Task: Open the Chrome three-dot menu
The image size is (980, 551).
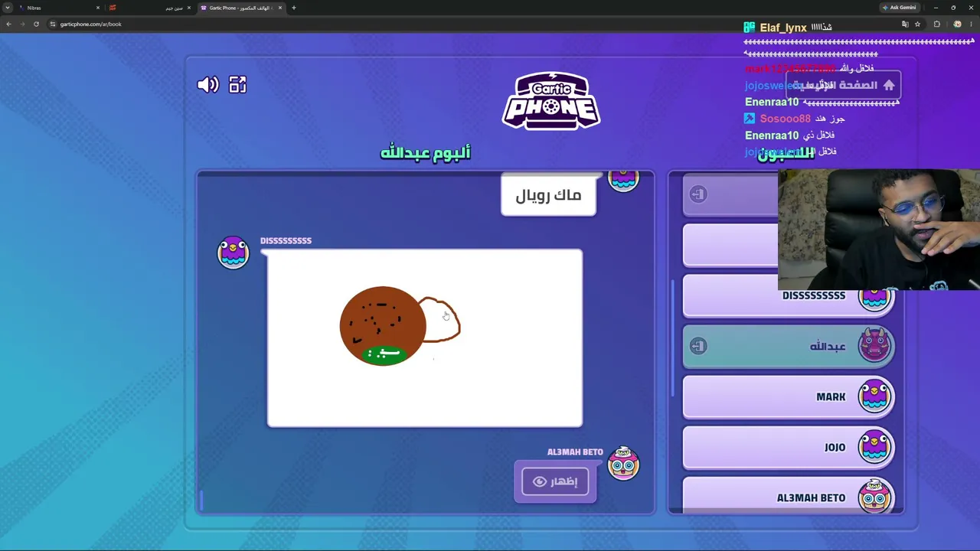Action: pyautogui.click(x=971, y=24)
